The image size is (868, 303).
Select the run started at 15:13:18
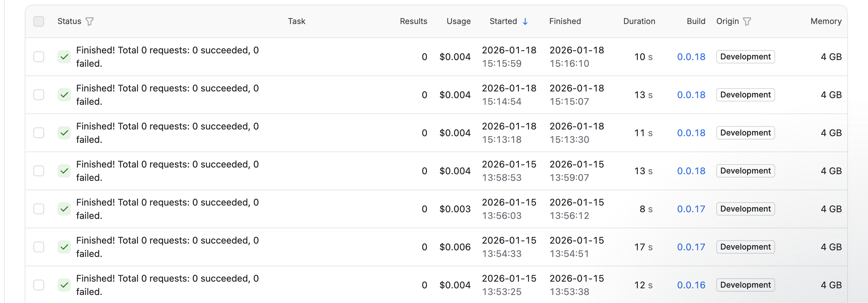[39, 133]
